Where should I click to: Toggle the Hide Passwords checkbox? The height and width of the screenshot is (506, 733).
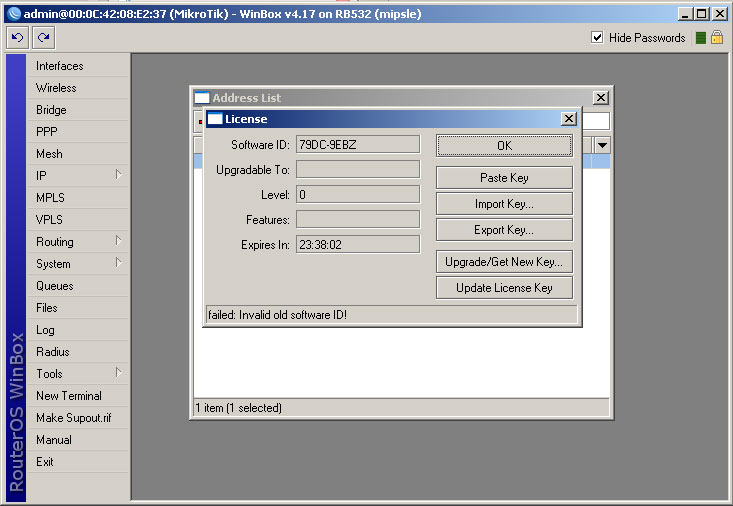pos(597,37)
